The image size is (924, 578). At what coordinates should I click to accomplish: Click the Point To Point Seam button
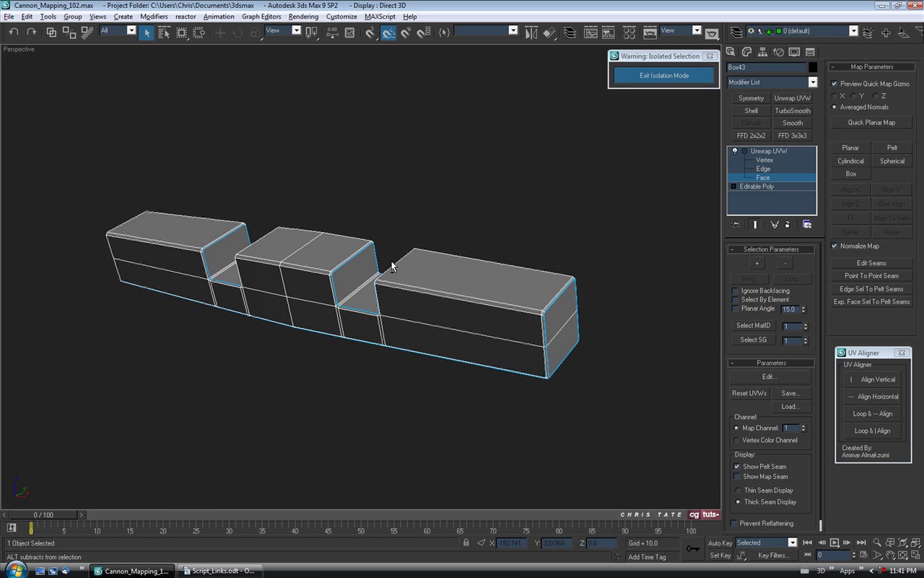click(x=871, y=276)
